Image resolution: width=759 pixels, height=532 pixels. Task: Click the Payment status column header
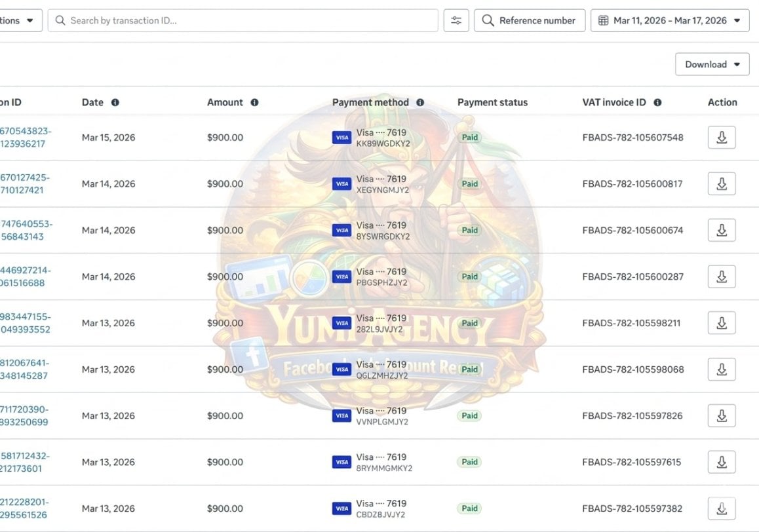492,103
